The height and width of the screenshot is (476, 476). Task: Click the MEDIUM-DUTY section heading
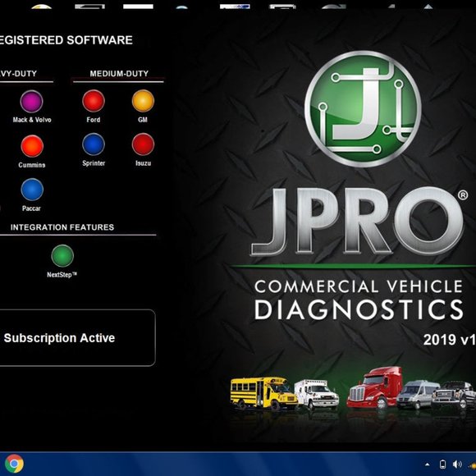click(119, 74)
